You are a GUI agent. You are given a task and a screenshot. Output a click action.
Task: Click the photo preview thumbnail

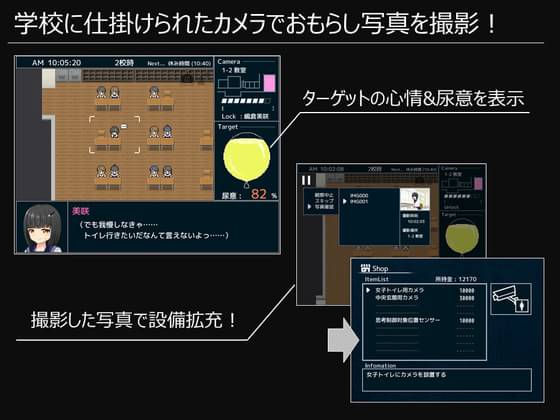point(414,199)
